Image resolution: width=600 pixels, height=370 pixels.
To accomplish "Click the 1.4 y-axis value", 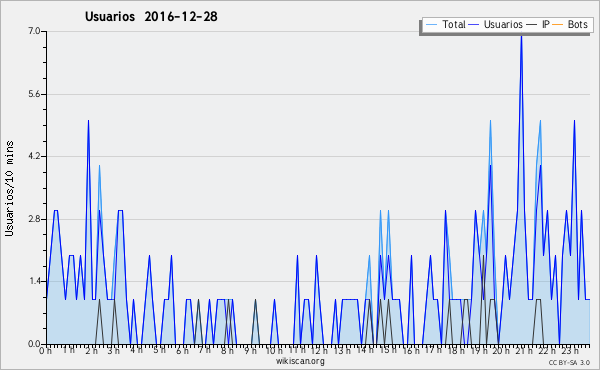I will click(x=34, y=282).
